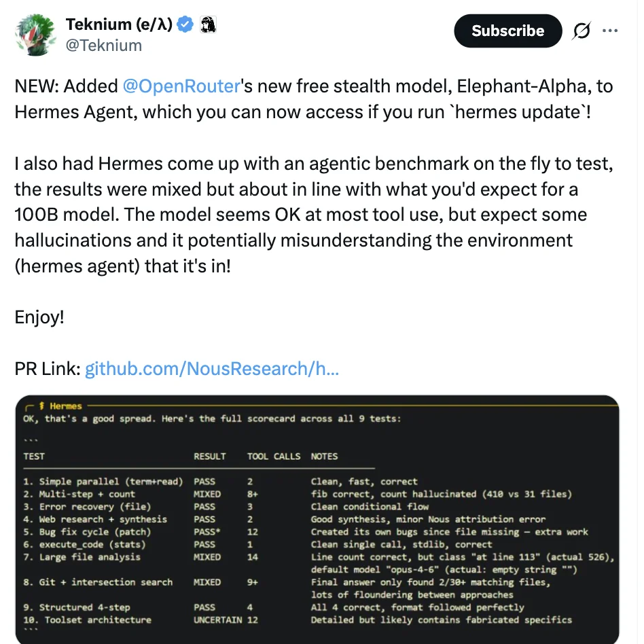644x644 pixels.
Task: Click the Grok slashed-circle icon
Action: (x=582, y=31)
